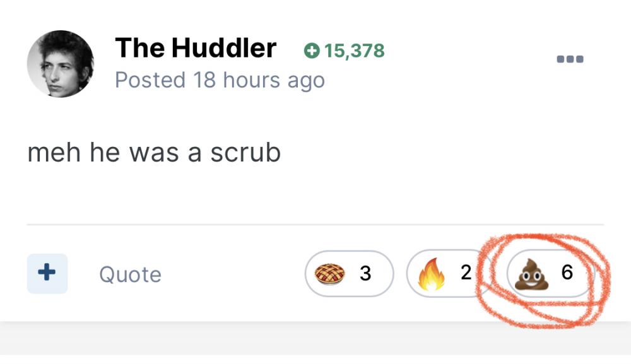Click the 15,378 reputation score
Viewport: 631px width, 364px height.
(x=354, y=51)
